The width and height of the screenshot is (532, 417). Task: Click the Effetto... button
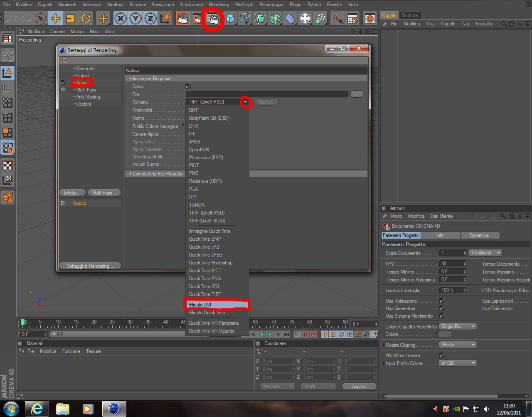pos(72,193)
